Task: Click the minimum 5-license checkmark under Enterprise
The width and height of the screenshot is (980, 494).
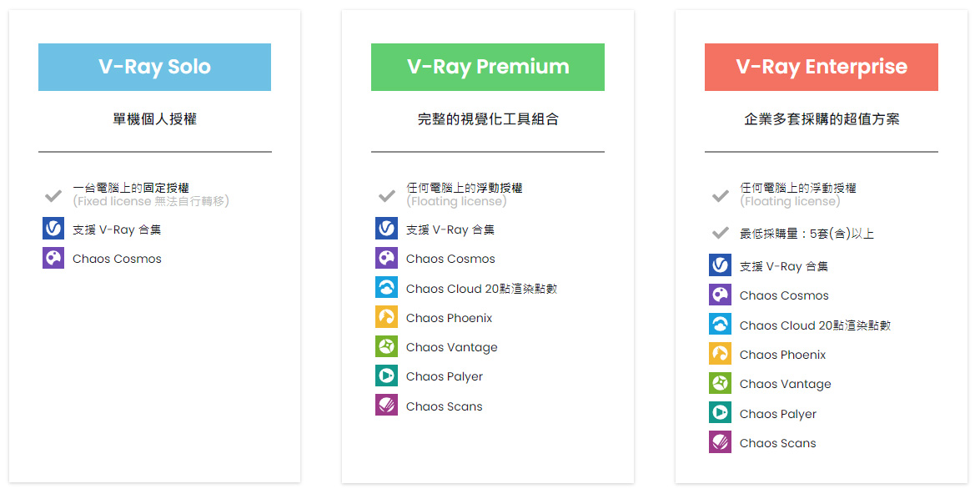Action: [x=721, y=233]
